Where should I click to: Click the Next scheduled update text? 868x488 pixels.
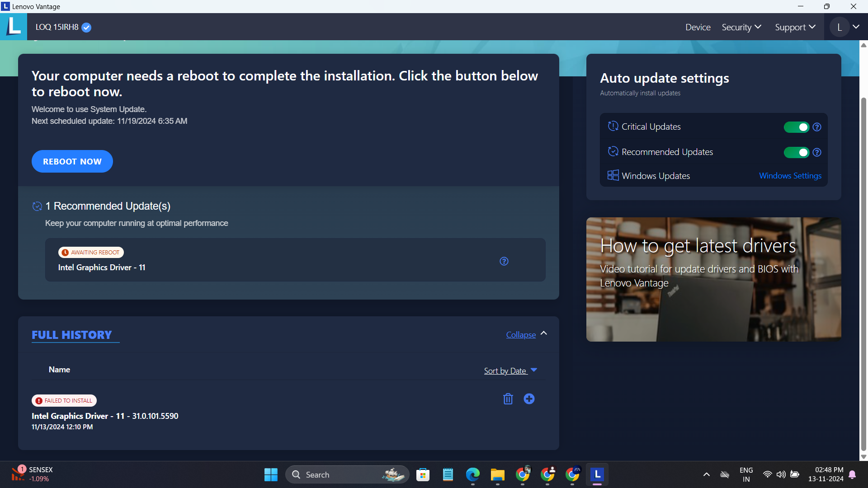click(x=109, y=121)
